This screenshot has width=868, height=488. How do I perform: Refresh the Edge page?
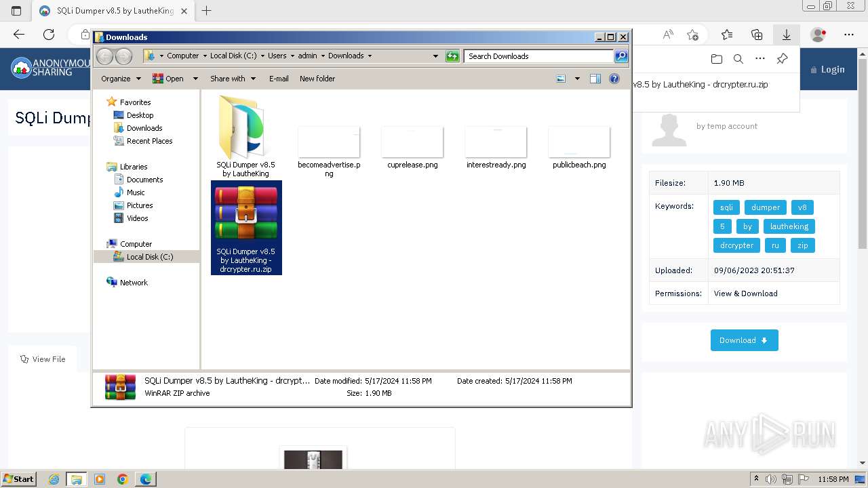coord(49,35)
